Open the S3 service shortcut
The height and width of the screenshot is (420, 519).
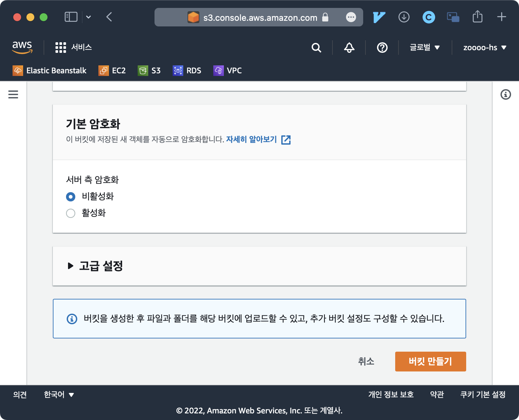[149, 71]
